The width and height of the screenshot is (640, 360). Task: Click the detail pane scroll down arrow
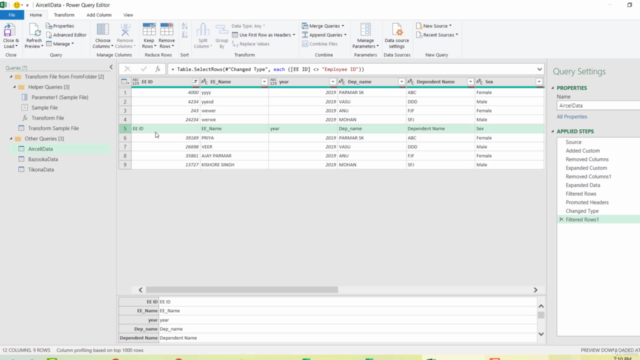pos(541,334)
